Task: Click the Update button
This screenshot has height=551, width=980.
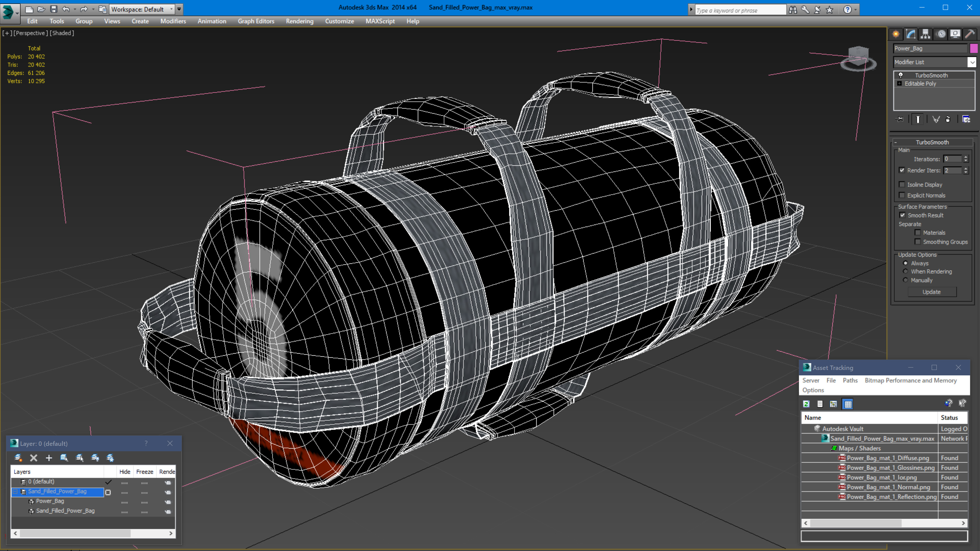Action: pos(932,292)
